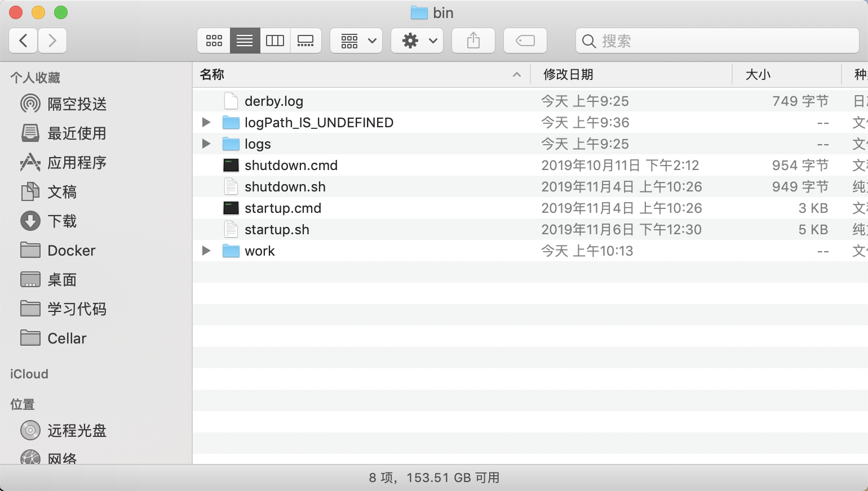Image resolution: width=868 pixels, height=491 pixels.
Task: Select the startup.sh file icon
Action: 231,229
